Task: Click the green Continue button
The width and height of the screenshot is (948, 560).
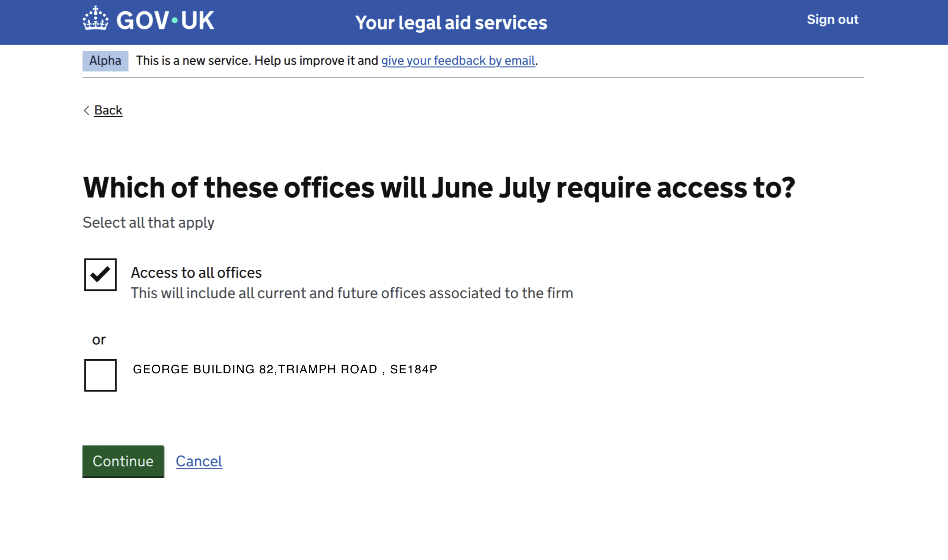Action: click(x=123, y=461)
